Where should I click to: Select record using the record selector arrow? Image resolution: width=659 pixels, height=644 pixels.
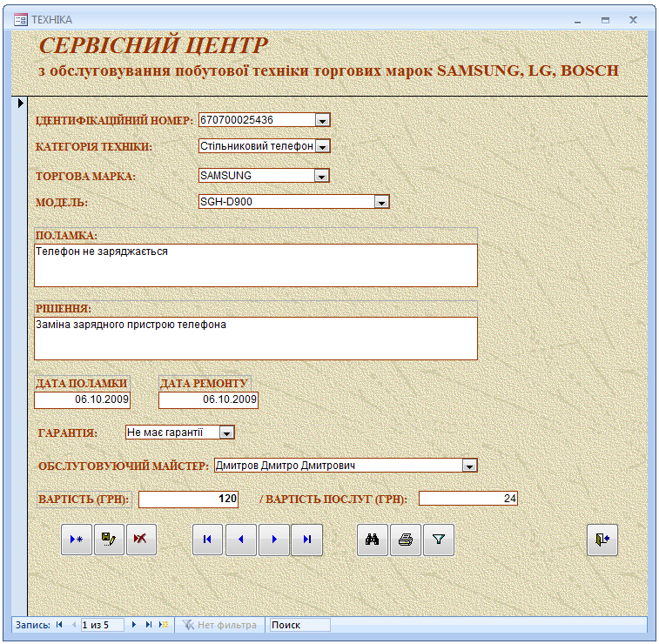coord(20,103)
